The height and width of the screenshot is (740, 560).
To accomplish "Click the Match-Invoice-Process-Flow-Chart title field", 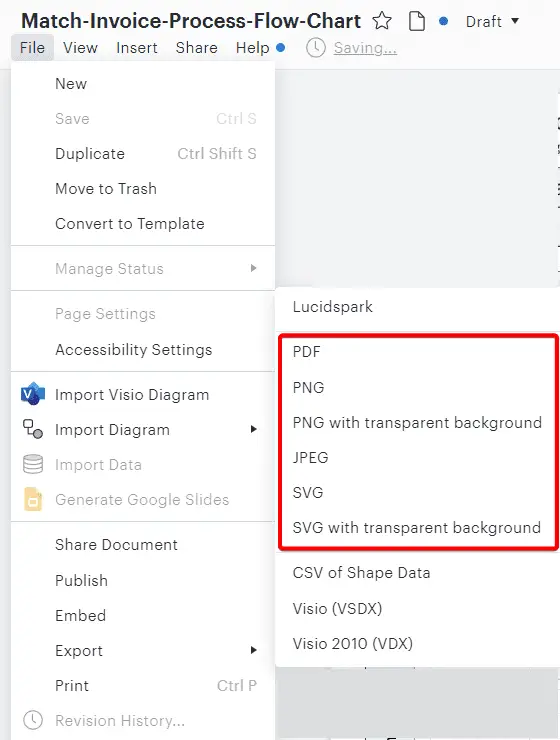I will 191,21.
